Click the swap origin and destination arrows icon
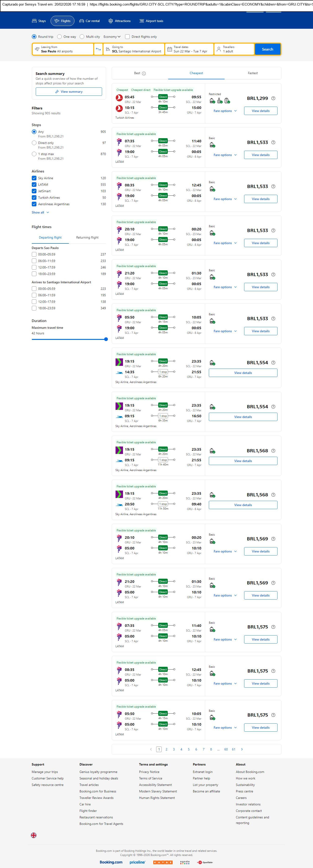The image size is (313, 868). click(98, 49)
